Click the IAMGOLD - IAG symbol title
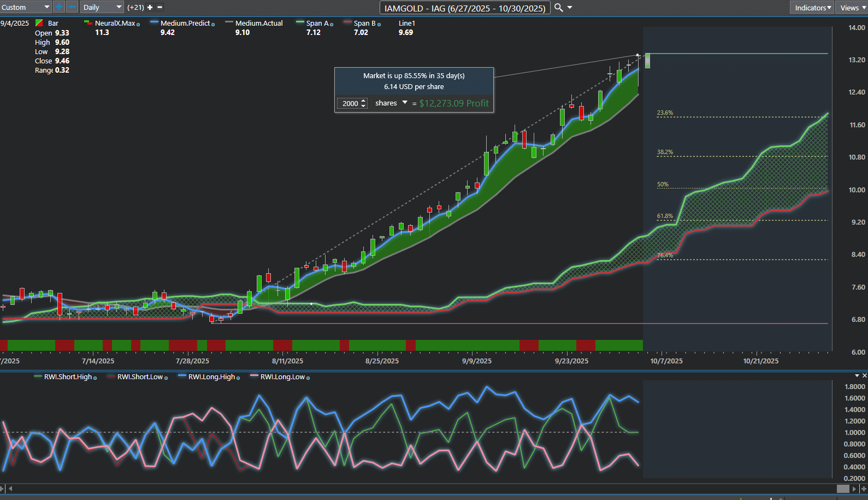The width and height of the screenshot is (868, 500). (464, 8)
